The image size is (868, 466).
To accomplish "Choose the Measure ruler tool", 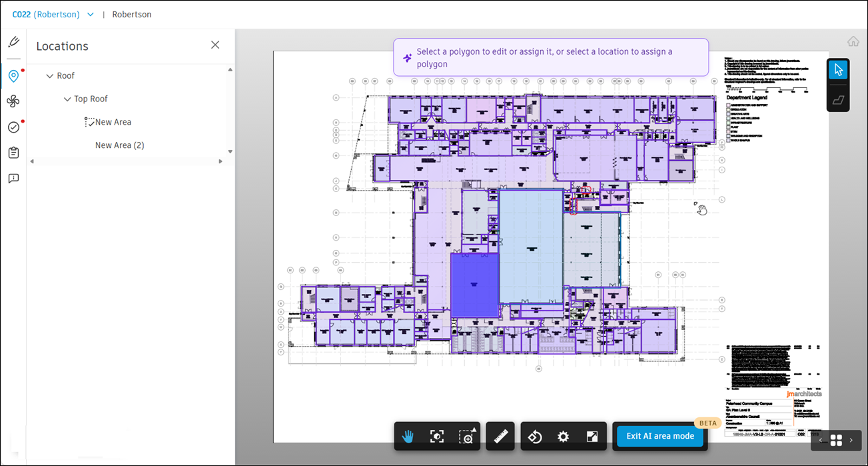I will point(500,437).
